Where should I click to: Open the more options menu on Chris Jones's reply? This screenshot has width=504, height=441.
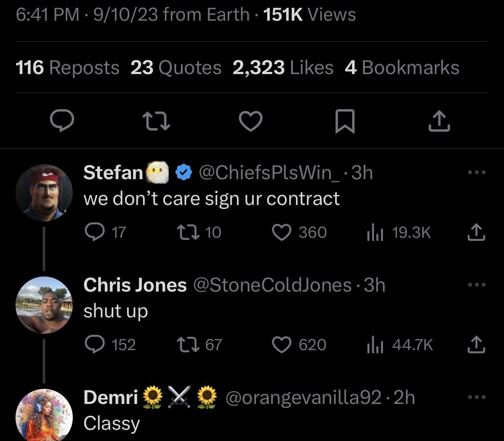(476, 284)
